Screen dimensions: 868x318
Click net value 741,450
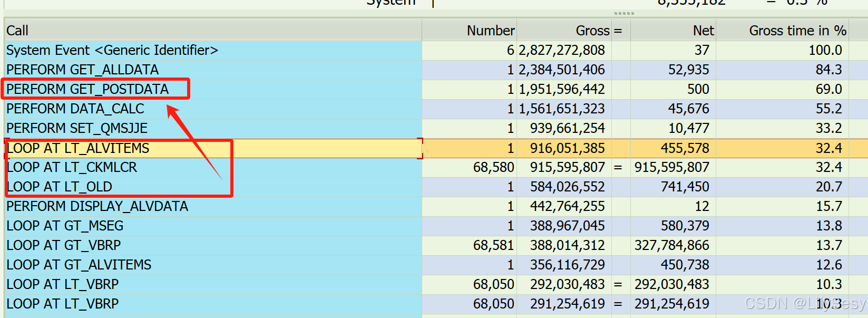click(685, 187)
